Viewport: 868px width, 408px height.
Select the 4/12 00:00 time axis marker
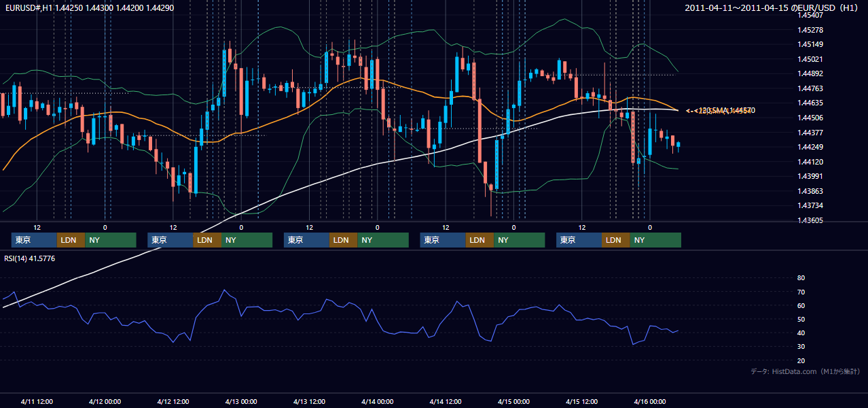pos(105,402)
